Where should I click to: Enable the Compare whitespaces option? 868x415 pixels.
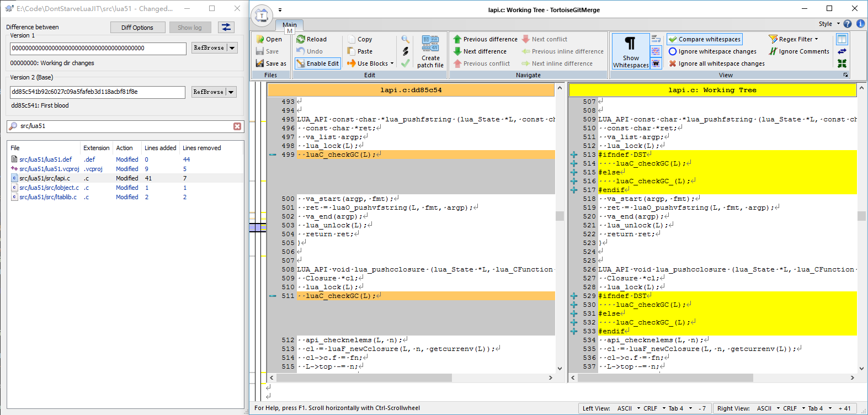coord(704,39)
